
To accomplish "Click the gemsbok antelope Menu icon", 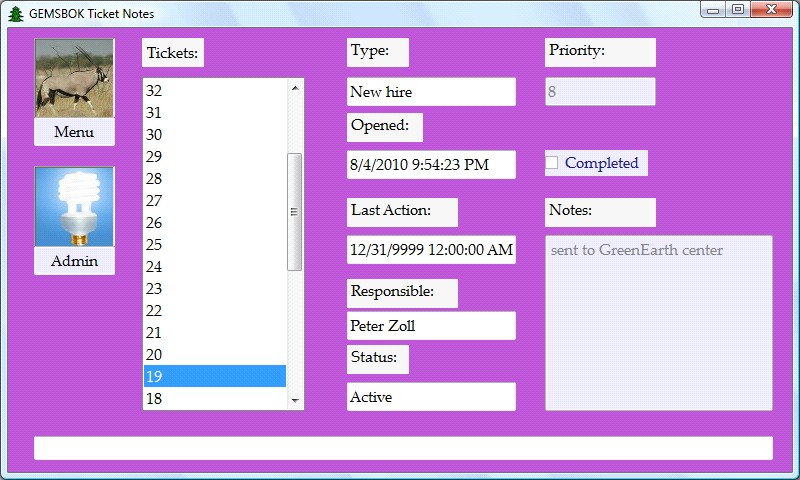I will tap(74, 79).
